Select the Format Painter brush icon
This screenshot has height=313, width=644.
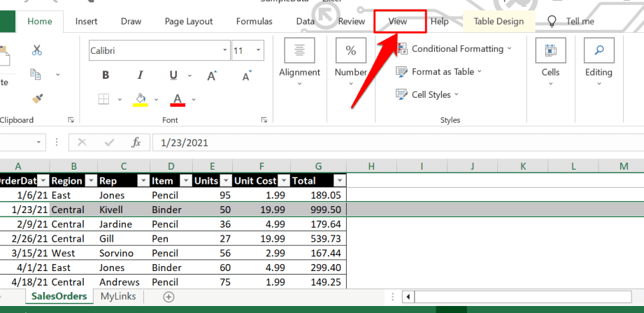pos(38,99)
